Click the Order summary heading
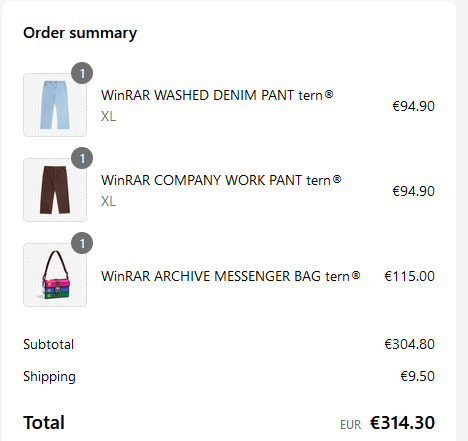Image resolution: width=468 pixels, height=441 pixels. 80,33
